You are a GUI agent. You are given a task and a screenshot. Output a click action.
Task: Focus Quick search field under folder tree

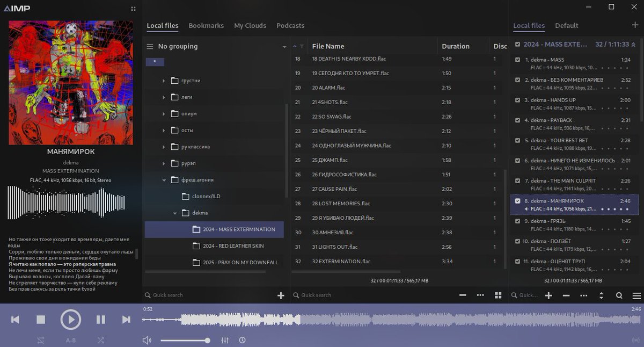tap(209, 295)
